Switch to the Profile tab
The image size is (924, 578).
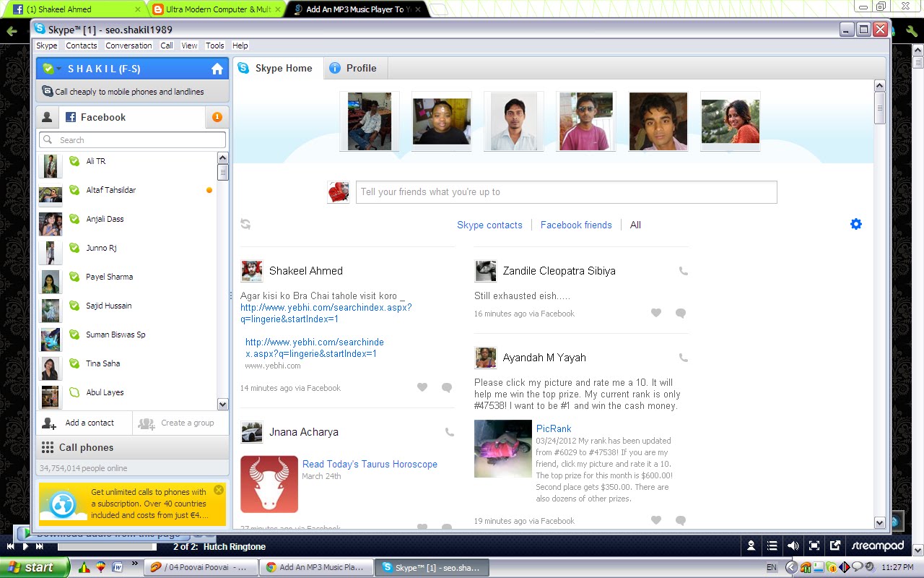[354, 68]
